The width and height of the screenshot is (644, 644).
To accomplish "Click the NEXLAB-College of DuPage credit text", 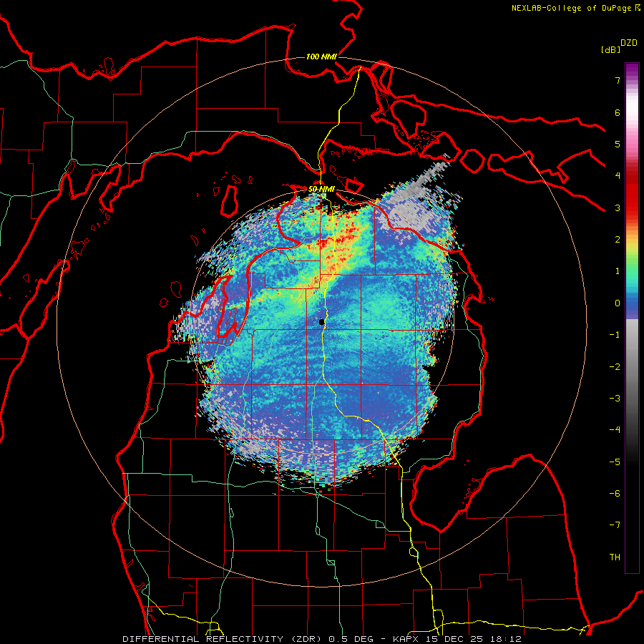I will click(572, 8).
